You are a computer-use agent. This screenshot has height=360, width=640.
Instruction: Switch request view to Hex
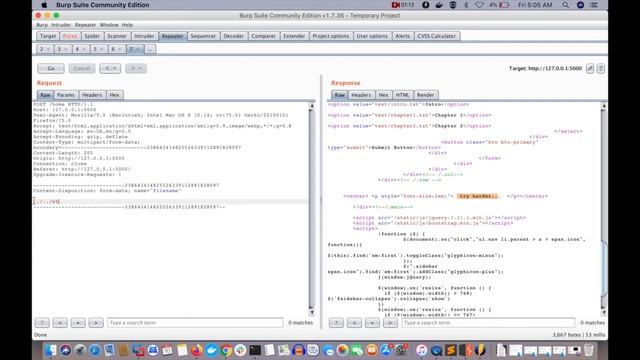pos(114,95)
